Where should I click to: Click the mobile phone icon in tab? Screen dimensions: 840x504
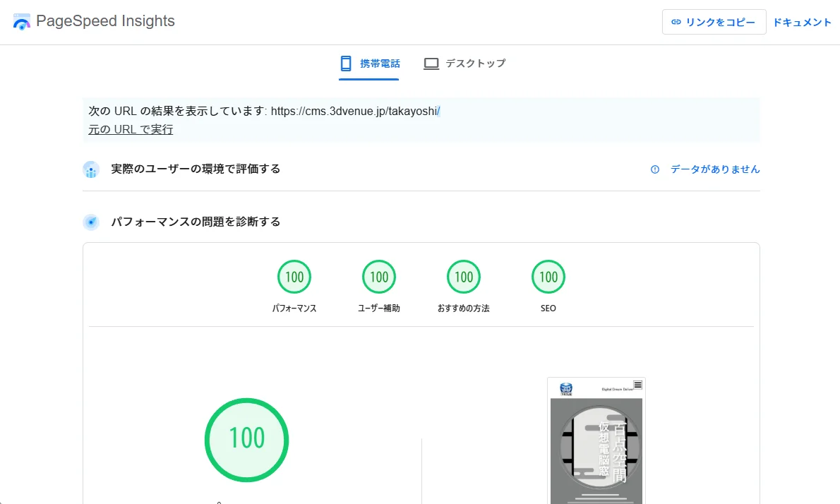pyautogui.click(x=346, y=64)
